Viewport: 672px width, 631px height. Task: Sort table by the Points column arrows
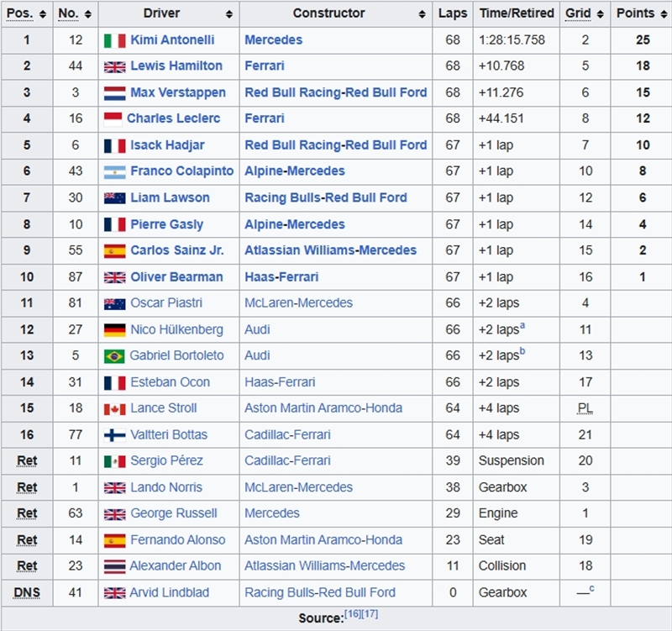664,14
